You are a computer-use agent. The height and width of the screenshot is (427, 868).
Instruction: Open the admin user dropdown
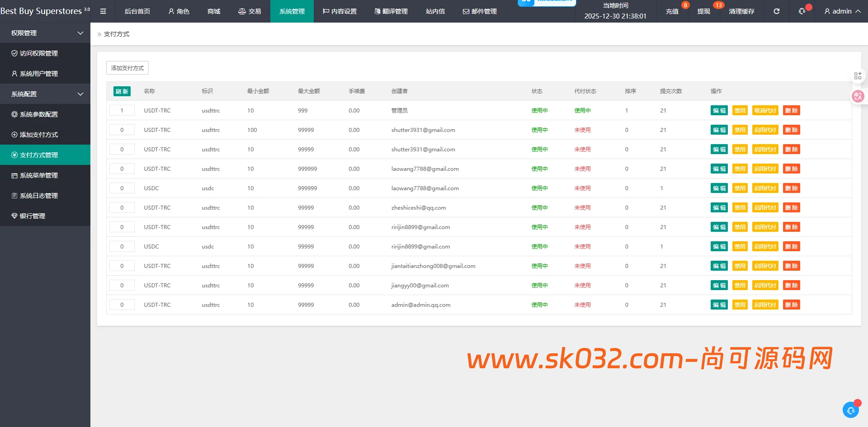tap(842, 11)
